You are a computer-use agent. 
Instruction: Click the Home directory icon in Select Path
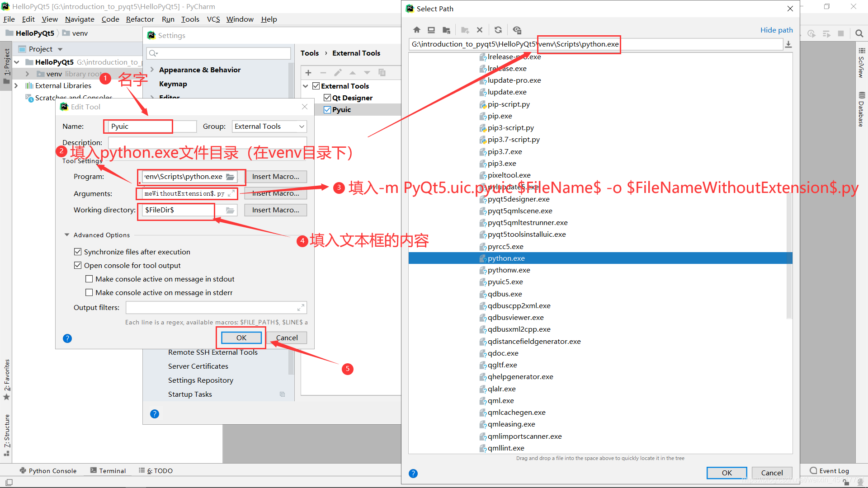(x=417, y=30)
